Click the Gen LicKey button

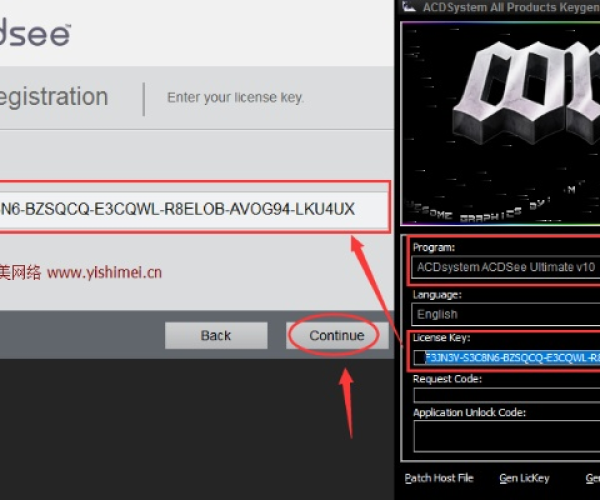point(522,478)
